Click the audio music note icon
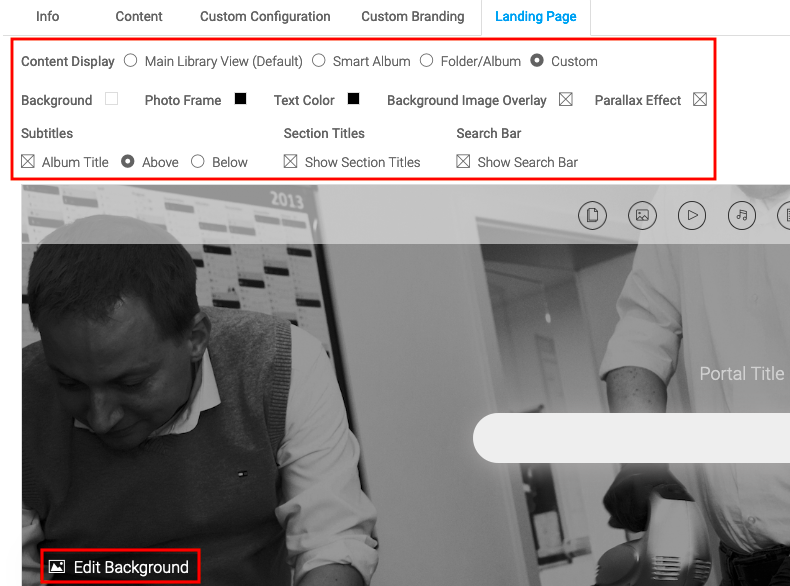This screenshot has width=790, height=586. [x=742, y=215]
